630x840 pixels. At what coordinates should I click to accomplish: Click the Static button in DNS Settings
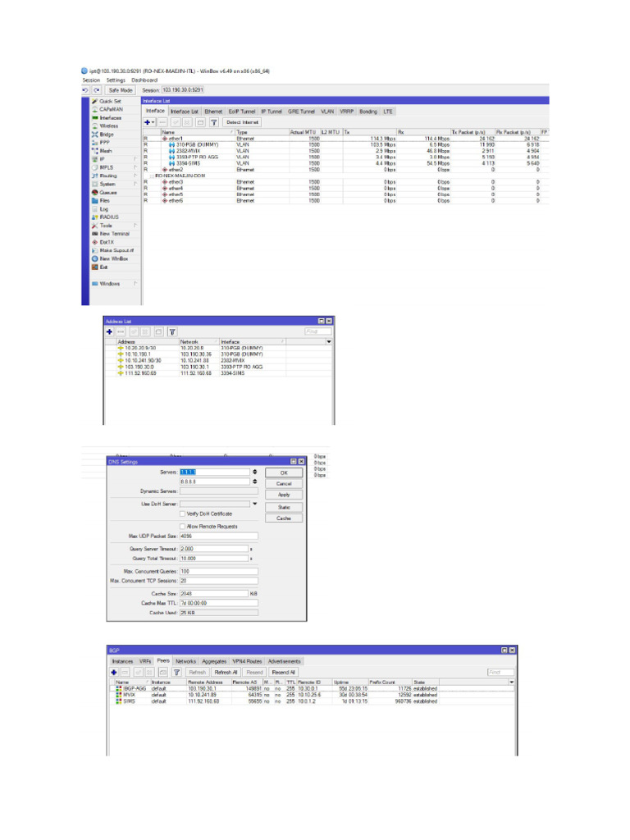[x=284, y=507]
